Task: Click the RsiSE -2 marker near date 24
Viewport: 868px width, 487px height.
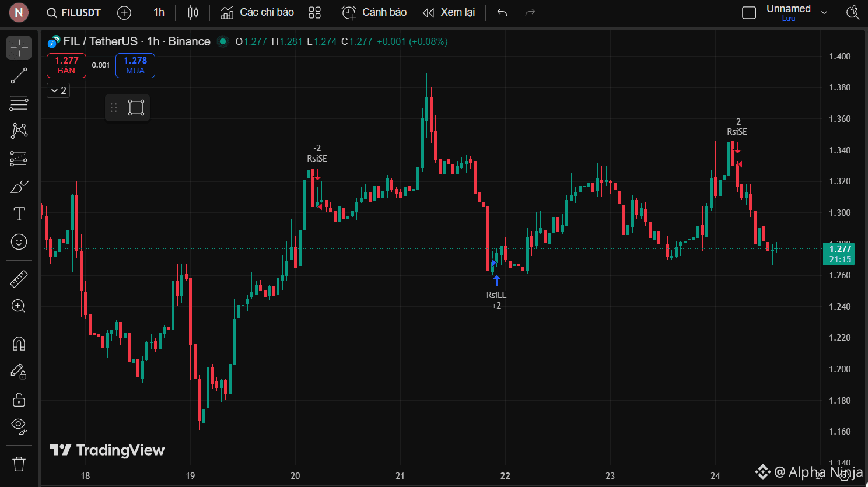Action: pyautogui.click(x=737, y=127)
